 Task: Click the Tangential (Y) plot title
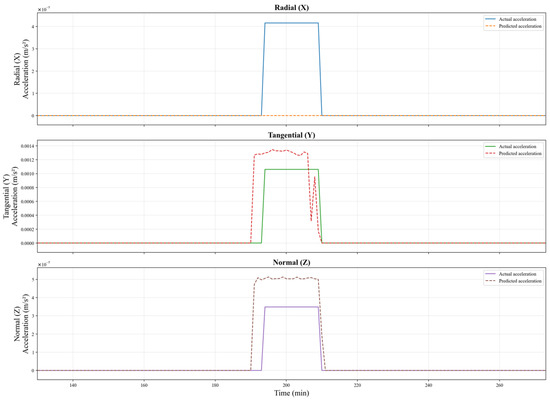click(x=291, y=135)
